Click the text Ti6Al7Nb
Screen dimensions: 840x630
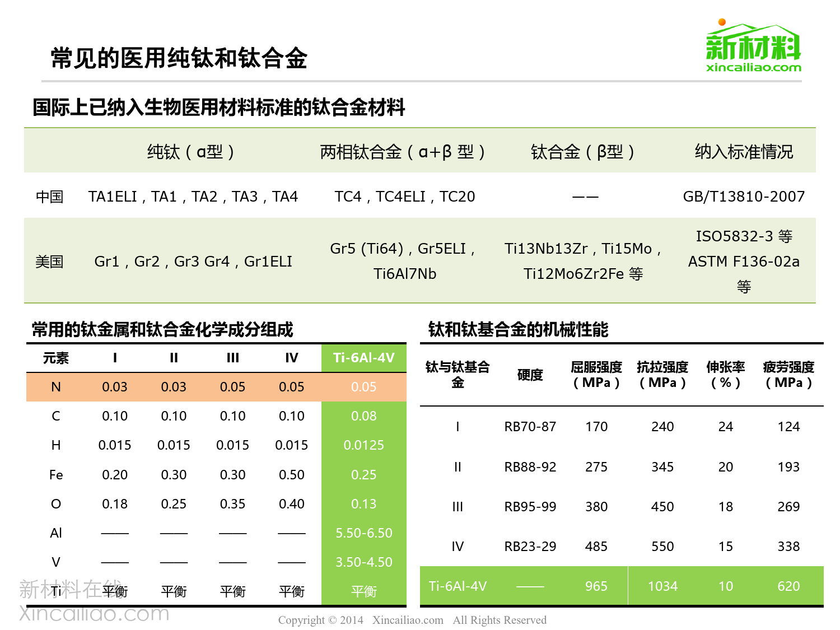point(405,274)
